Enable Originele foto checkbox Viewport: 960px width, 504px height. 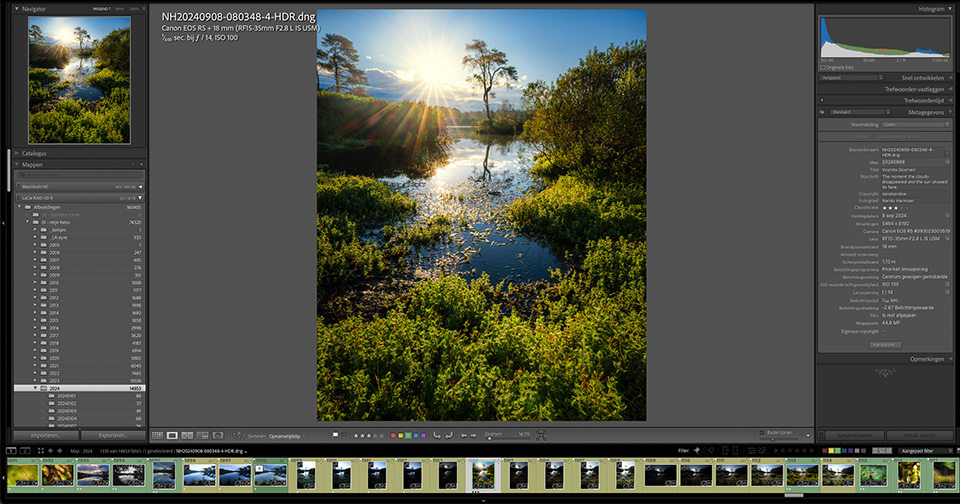(822, 67)
